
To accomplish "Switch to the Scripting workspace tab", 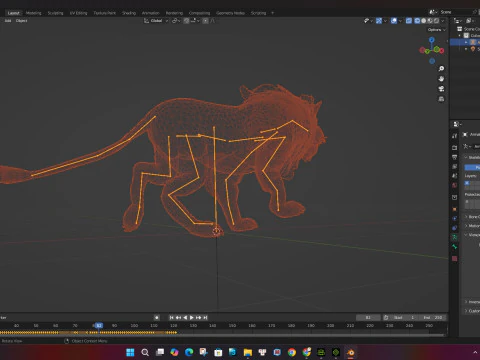I will pyautogui.click(x=258, y=13).
